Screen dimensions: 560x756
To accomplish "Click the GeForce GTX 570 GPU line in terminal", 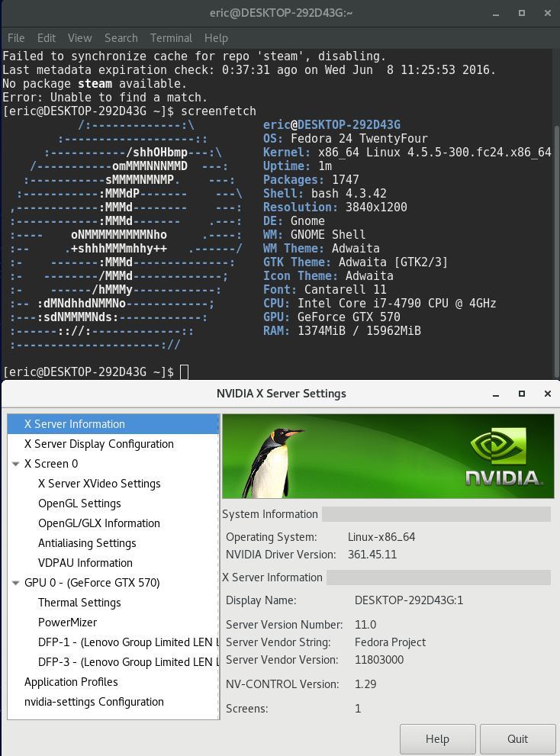I will tap(332, 317).
